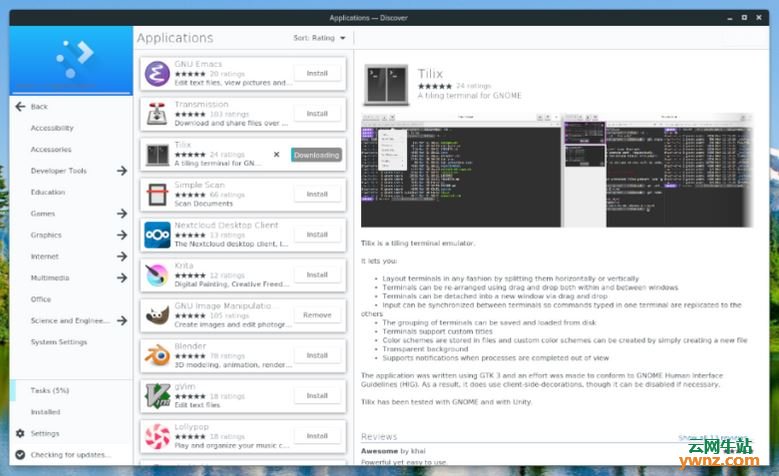This screenshot has width=779, height=476.
Task: Install gVim
Action: 317,396
